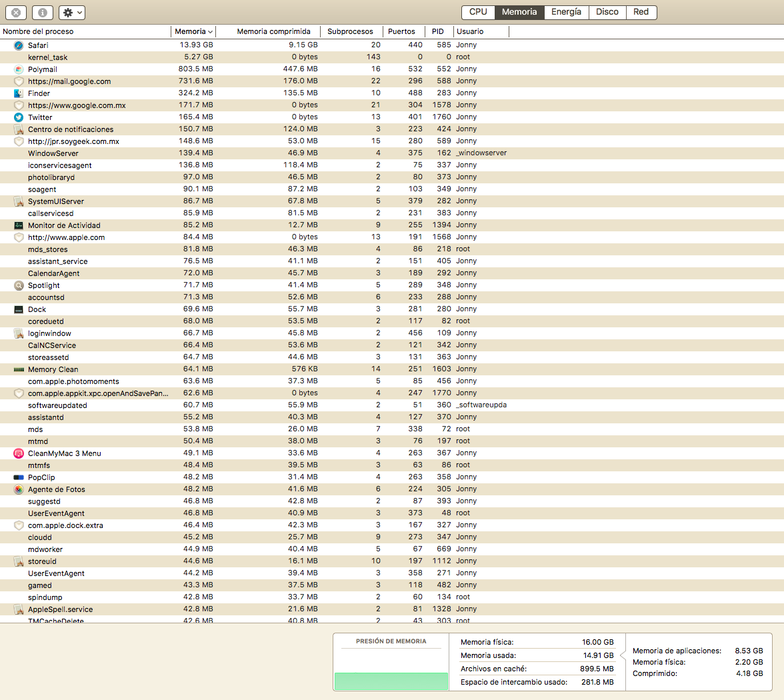Click the CleanMyMac 3 Menu icon
The width and height of the screenshot is (784, 700).
19,453
